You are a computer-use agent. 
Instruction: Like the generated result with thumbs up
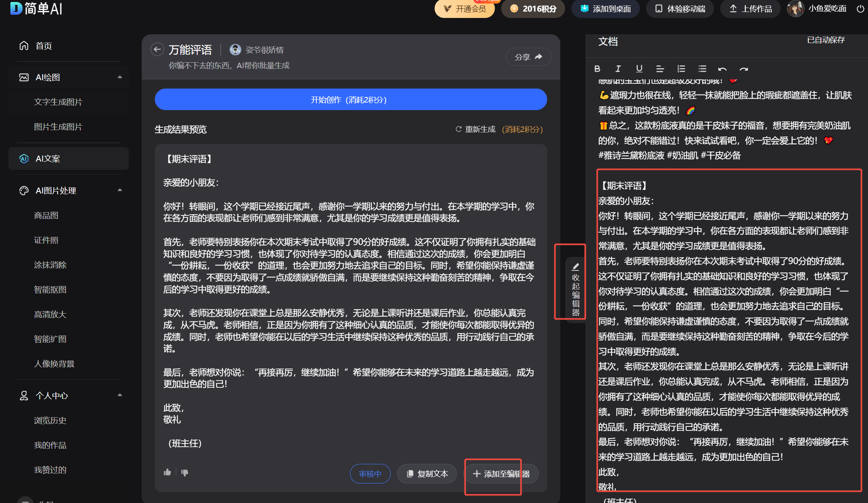click(167, 472)
